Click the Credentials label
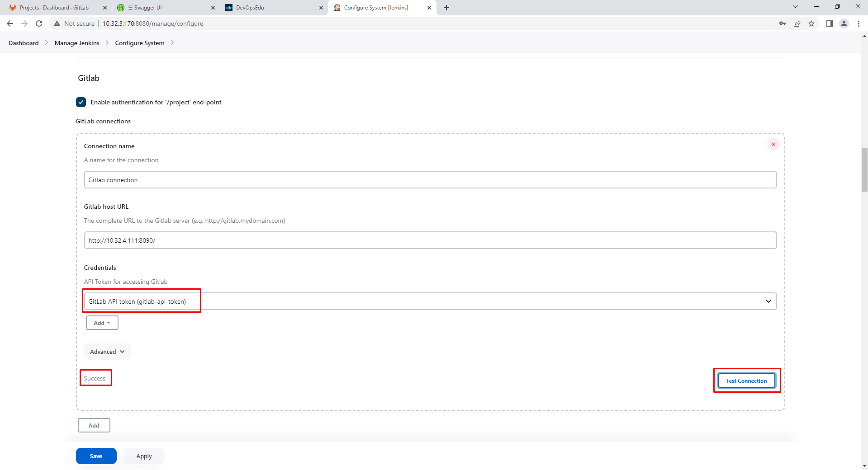Viewport: 868px width, 470px height. pos(100,268)
